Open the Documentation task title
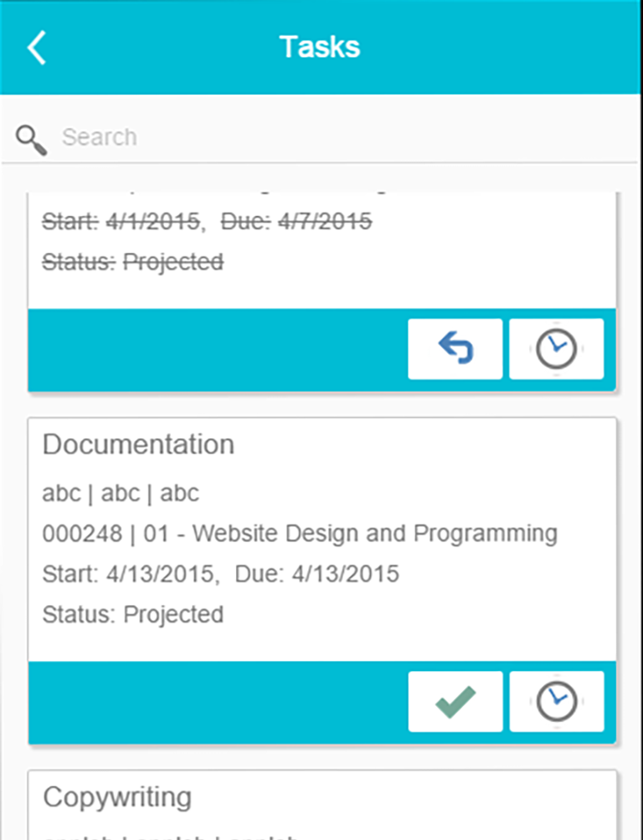Viewport: 643px width, 840px height. [x=138, y=444]
